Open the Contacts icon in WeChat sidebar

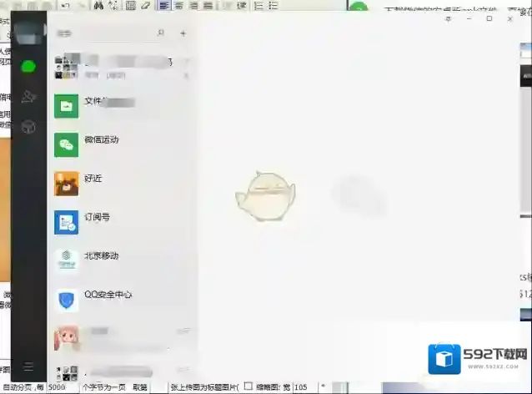click(28, 97)
